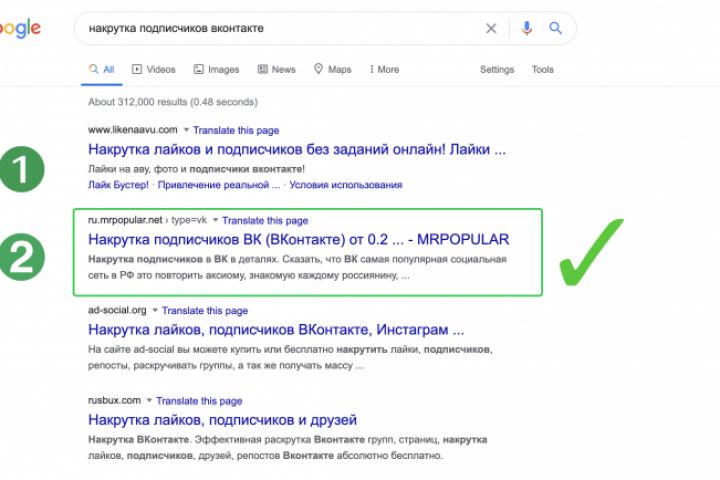This screenshot has width=720, height=480.
Task: Open the News results tab
Action: click(x=277, y=70)
